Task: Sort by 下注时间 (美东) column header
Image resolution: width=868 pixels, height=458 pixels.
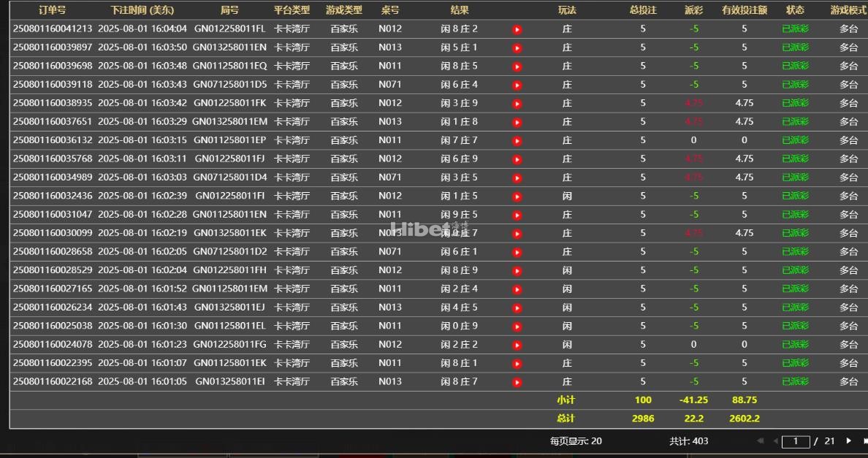Action: [x=142, y=10]
